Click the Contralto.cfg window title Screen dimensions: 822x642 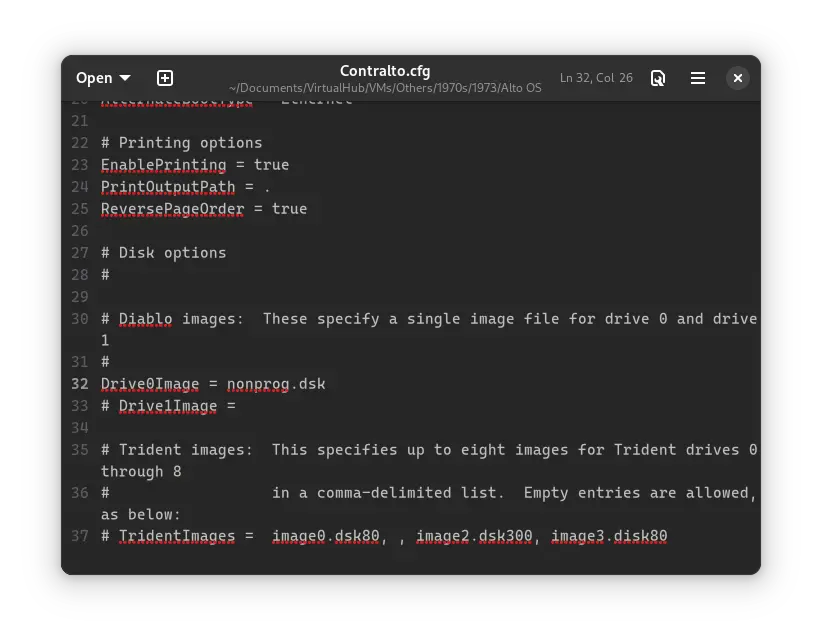[385, 70]
